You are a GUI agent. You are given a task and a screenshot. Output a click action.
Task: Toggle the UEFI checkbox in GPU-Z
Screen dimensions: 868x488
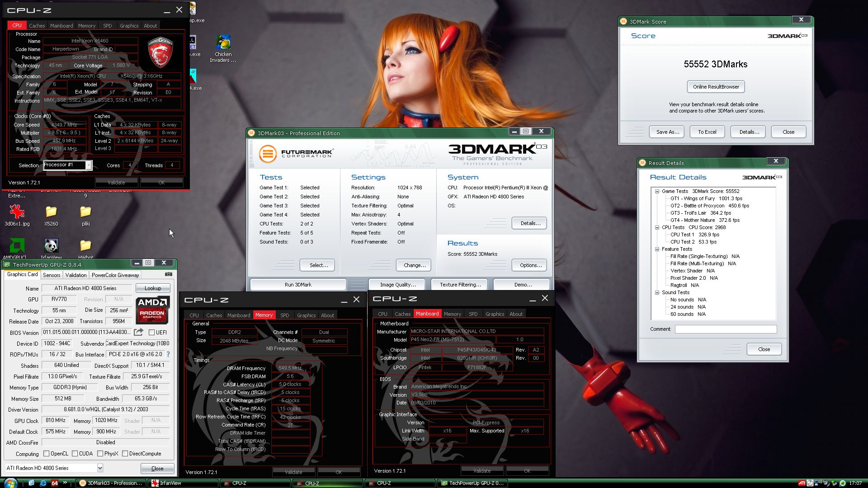pos(152,332)
